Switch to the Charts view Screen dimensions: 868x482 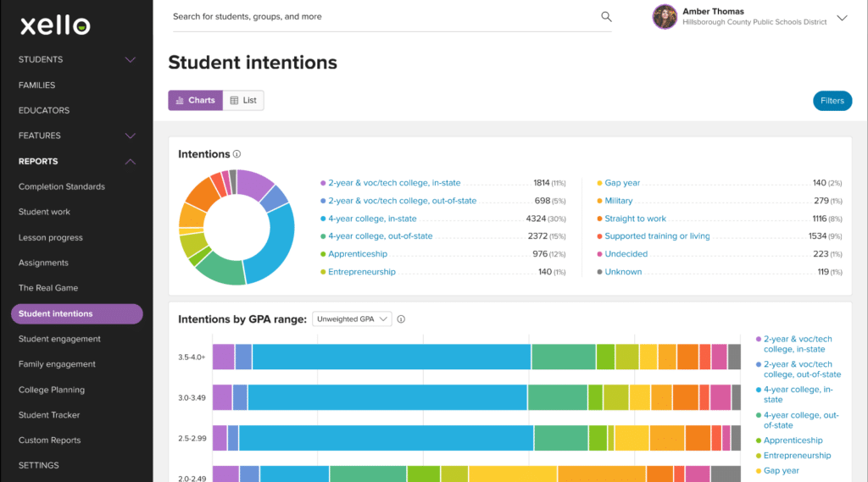(196, 100)
